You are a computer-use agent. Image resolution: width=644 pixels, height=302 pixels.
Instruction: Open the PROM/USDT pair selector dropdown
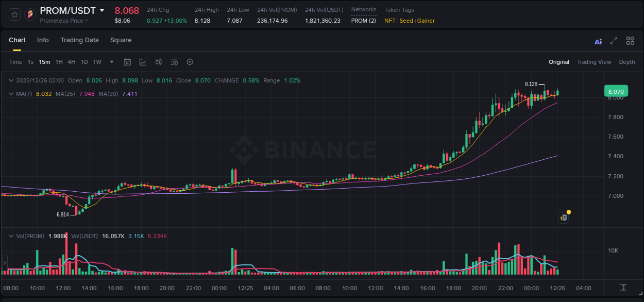pyautogui.click(x=102, y=11)
